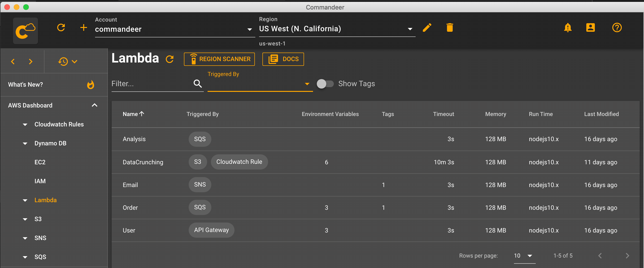
Task: Sort by Name using the up arrow
Action: point(142,114)
